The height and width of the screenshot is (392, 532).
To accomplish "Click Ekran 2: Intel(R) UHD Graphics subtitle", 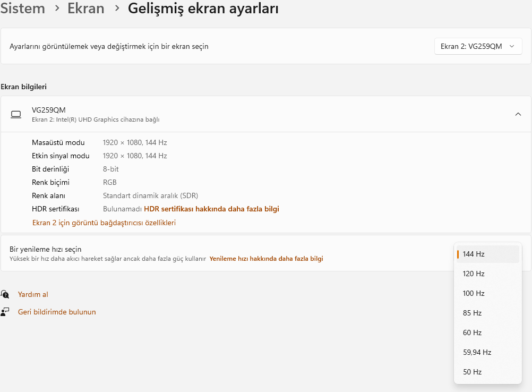I will [96, 120].
